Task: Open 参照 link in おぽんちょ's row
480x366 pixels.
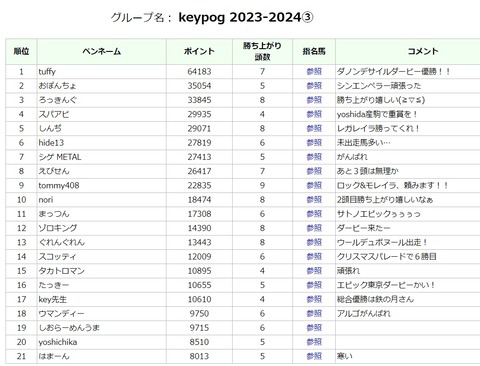Action: (314, 86)
